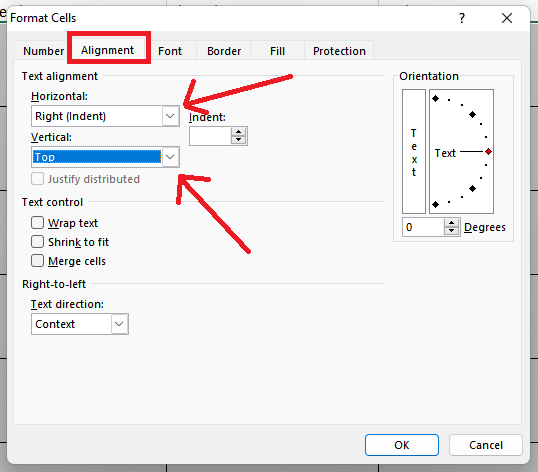Set orientation to top 90 degree diamond
Screen dimensions: 538x472
tap(435, 99)
